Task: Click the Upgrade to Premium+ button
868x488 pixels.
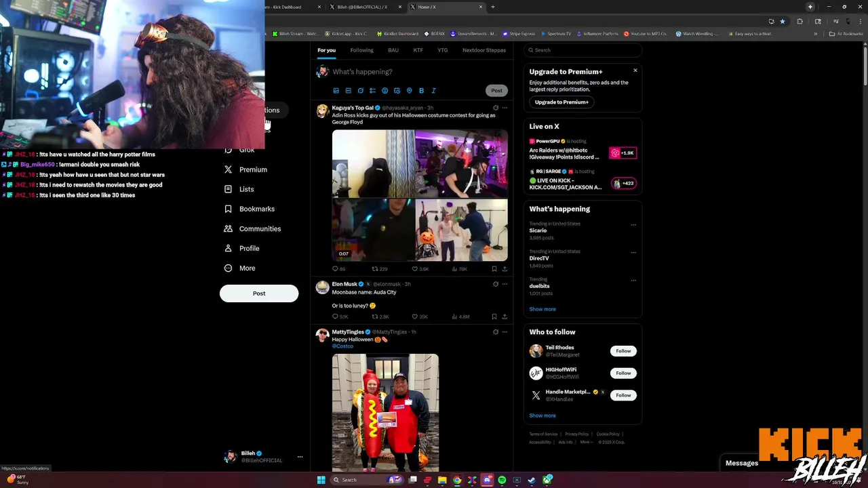Action: click(x=561, y=102)
